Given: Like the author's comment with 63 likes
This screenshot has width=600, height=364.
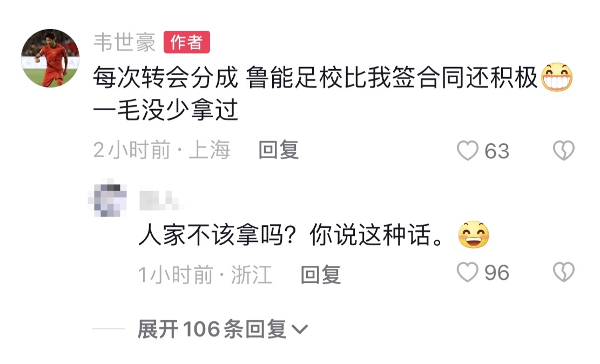Looking at the screenshot, I should click(468, 151).
